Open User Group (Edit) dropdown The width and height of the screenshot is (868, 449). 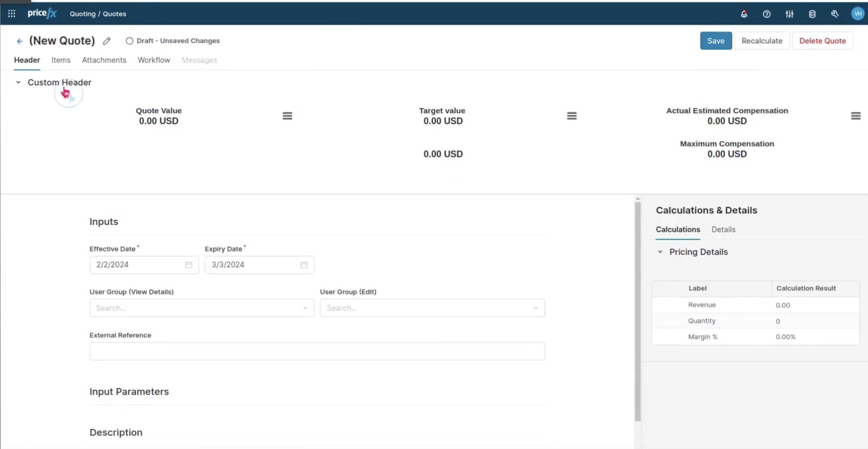(x=432, y=308)
